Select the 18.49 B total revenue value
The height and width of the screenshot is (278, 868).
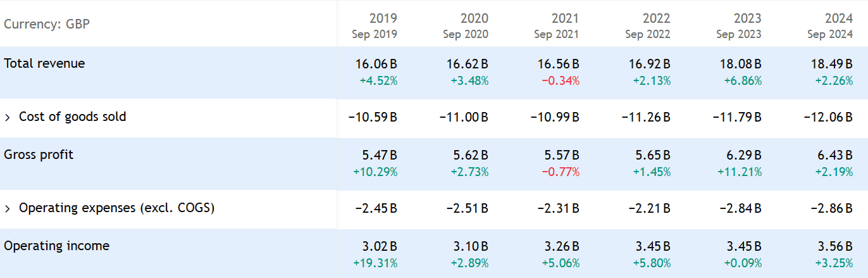[829, 64]
